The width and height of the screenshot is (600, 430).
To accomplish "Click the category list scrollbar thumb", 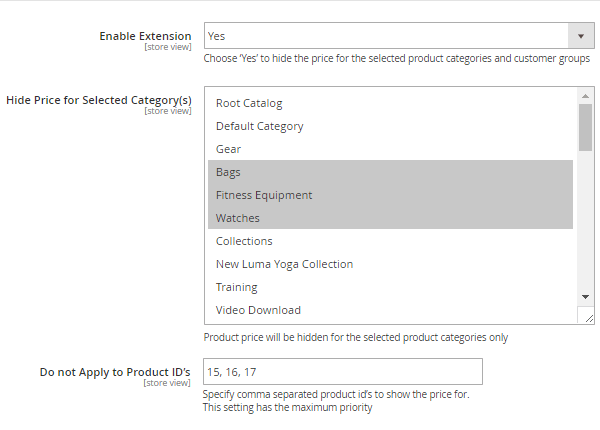I will (x=586, y=127).
